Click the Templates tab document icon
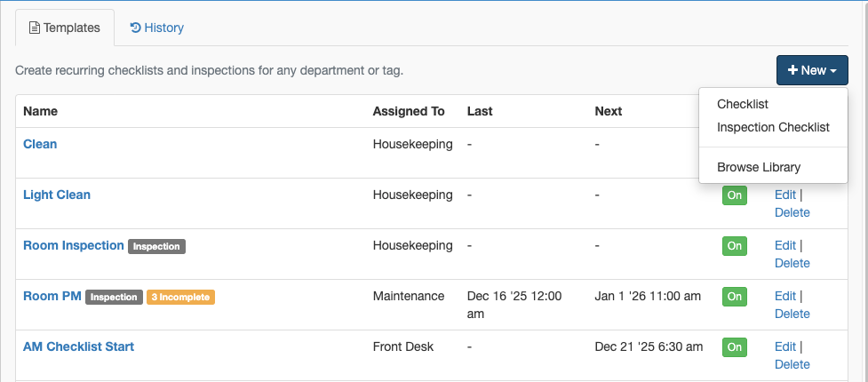 tap(35, 28)
